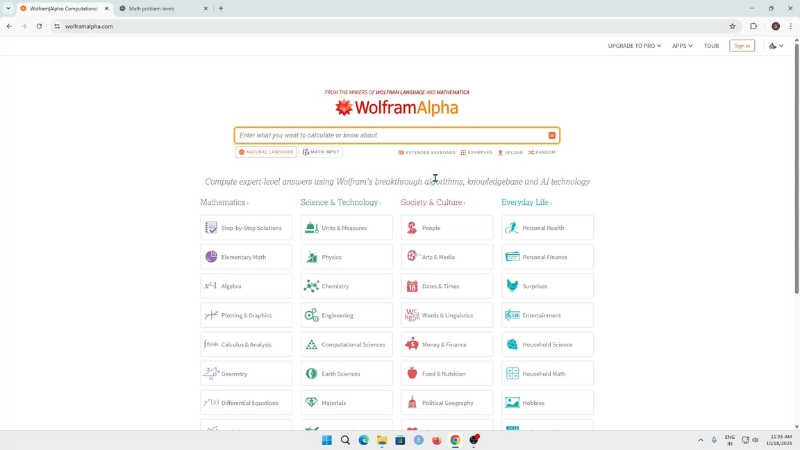Pick a Random query
The image size is (800, 450).
(x=542, y=153)
